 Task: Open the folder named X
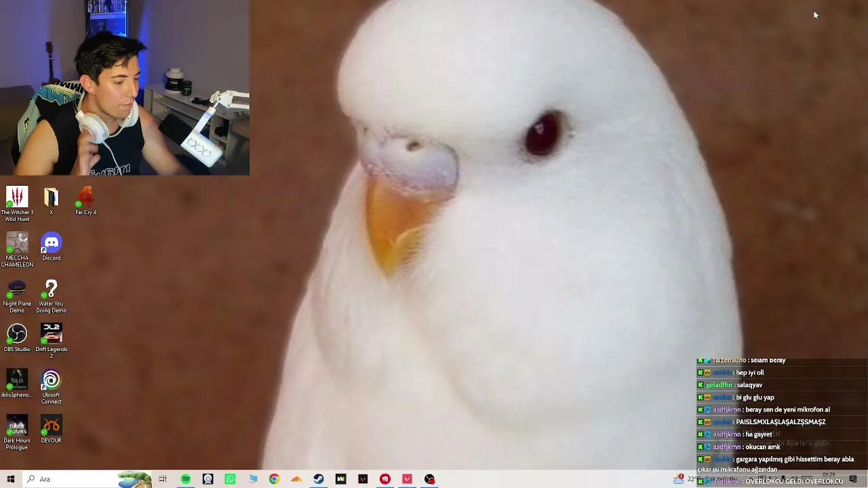51,202
